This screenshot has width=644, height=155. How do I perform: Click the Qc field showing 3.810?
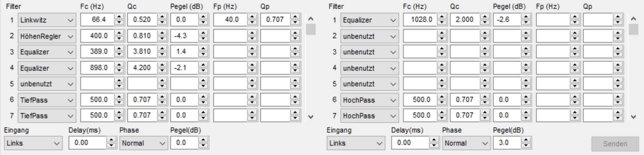tap(142, 52)
